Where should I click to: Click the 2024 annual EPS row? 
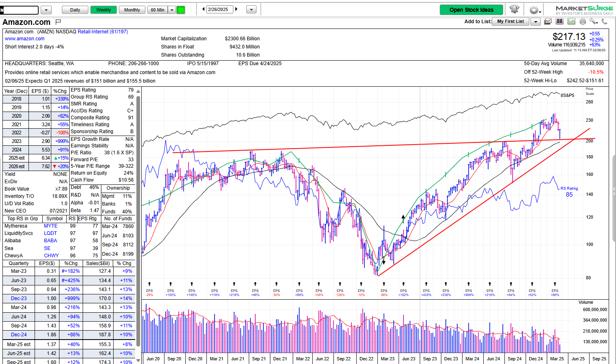pos(36,150)
